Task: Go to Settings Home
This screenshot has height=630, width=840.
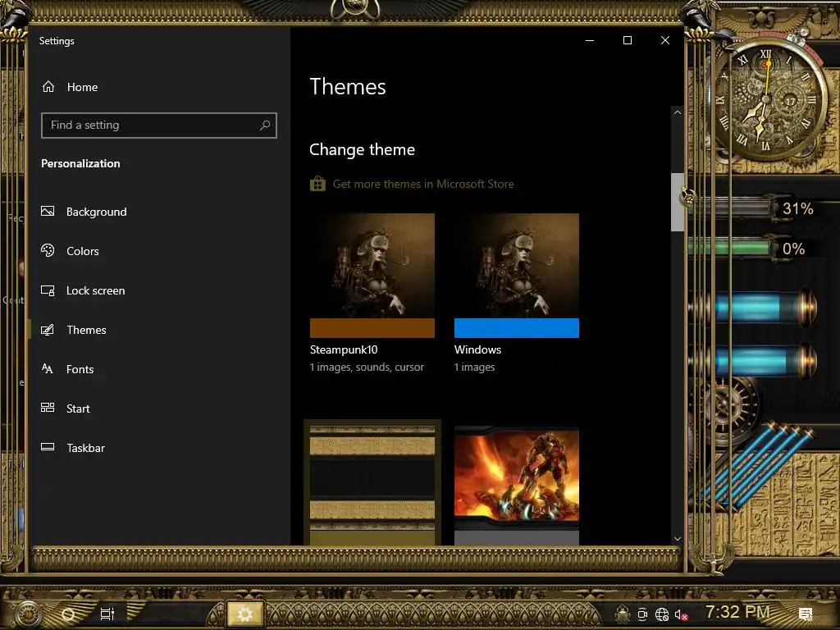Action: (x=70, y=87)
